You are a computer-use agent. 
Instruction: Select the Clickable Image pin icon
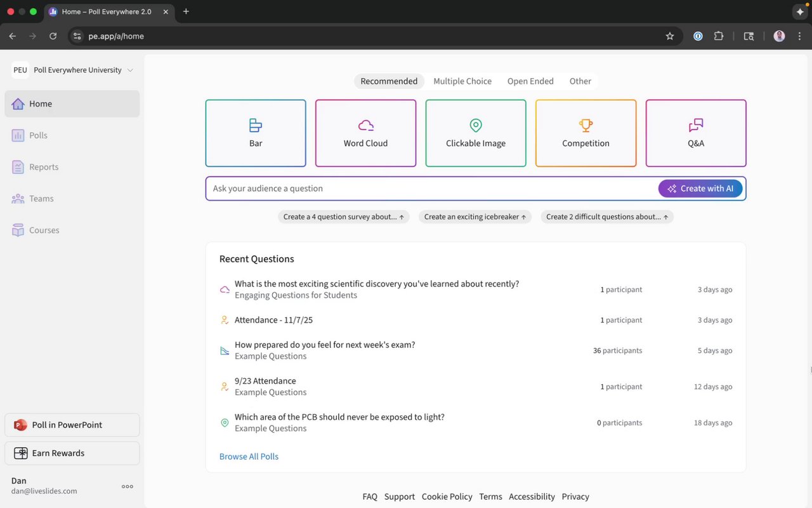[476, 125]
